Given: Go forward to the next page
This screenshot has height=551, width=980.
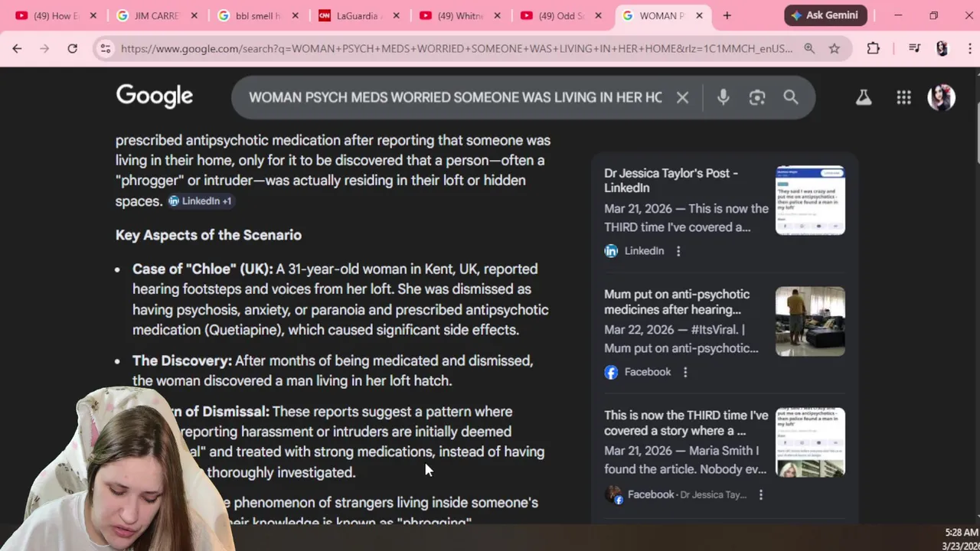Looking at the screenshot, I should click(x=44, y=48).
